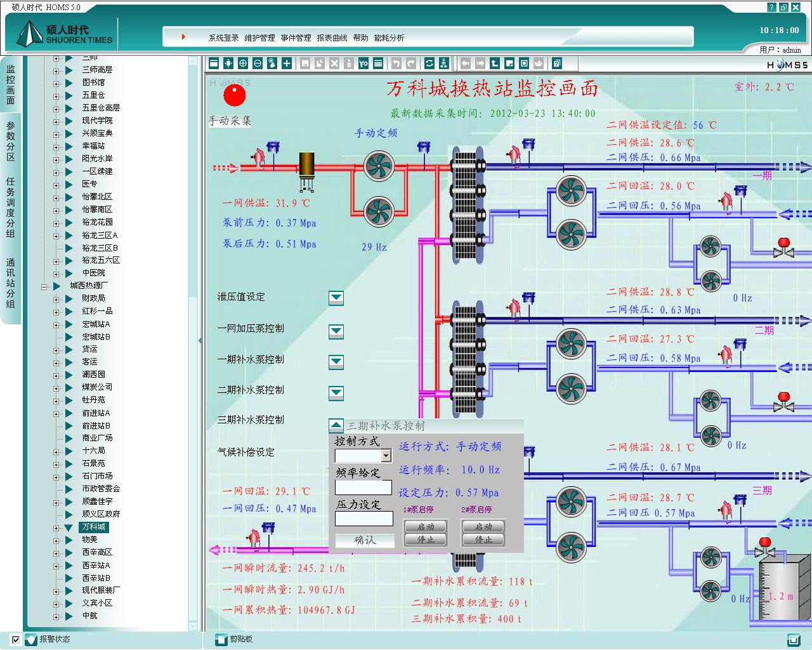This screenshot has height=650, width=812.
Task: Expand the 泄压值设定 dropdown panel
Action: coord(336,298)
